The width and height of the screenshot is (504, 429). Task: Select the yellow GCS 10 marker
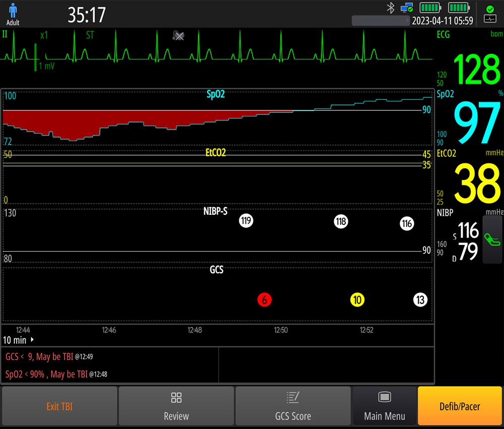click(x=357, y=300)
